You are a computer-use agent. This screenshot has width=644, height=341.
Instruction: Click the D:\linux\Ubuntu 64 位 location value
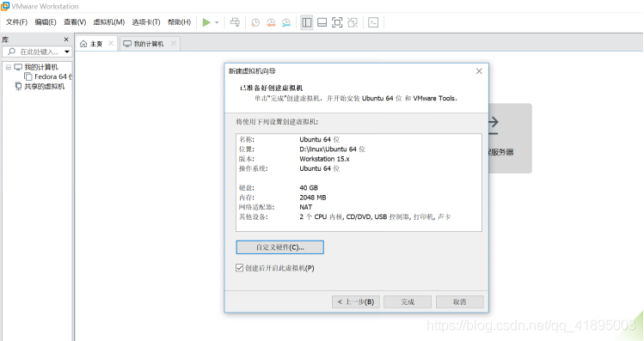click(x=332, y=149)
